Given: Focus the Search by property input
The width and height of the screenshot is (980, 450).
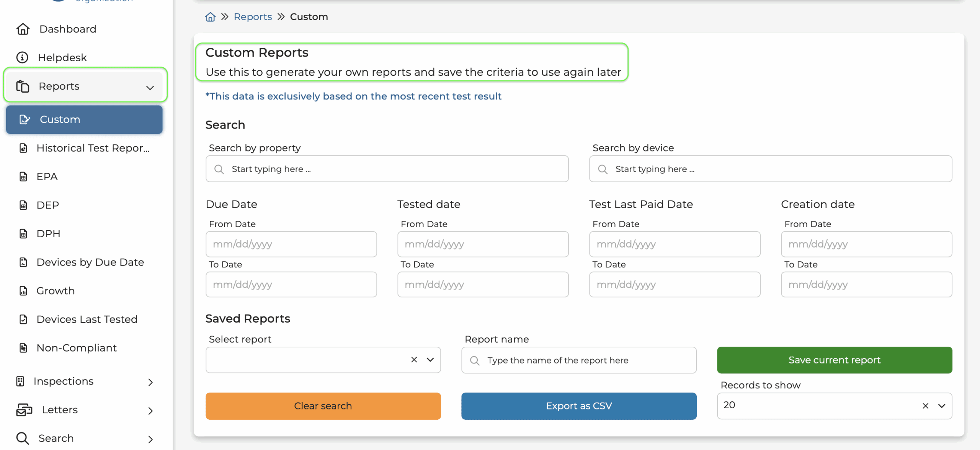Looking at the screenshot, I should [x=387, y=169].
